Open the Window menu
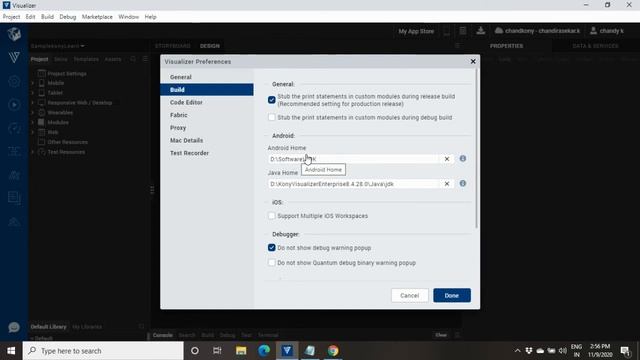Screen dimensions: 640x360 tap(129, 17)
